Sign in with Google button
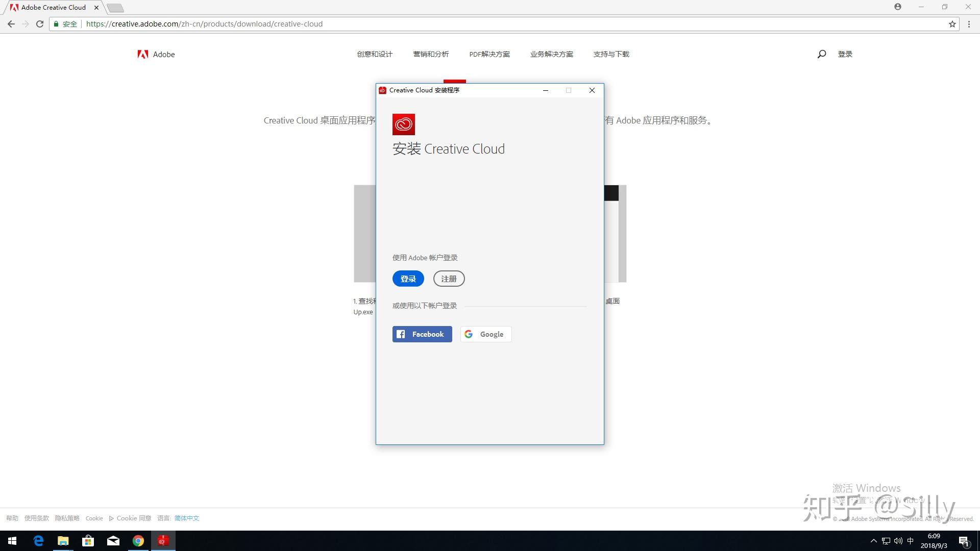 [486, 334]
